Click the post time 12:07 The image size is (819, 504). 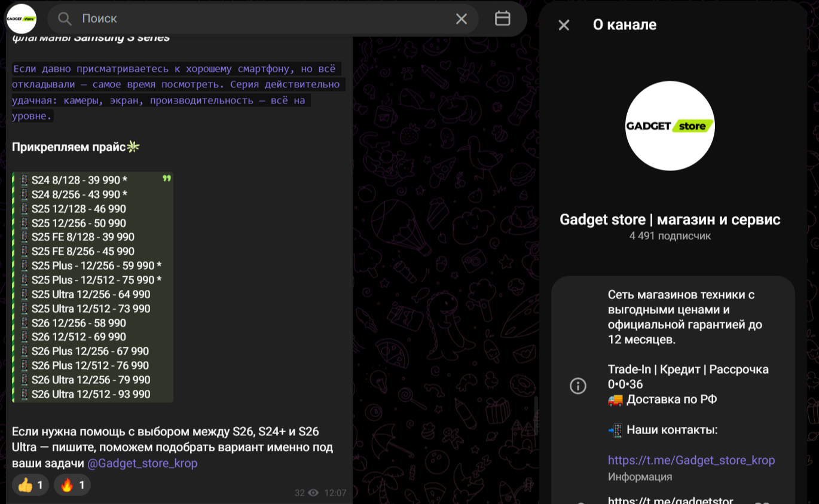click(x=335, y=493)
